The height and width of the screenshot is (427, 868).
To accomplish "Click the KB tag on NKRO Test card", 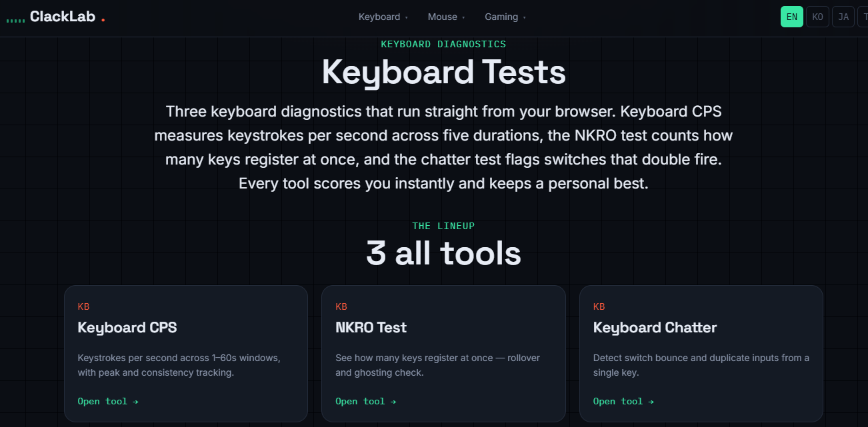I will 341,306.
